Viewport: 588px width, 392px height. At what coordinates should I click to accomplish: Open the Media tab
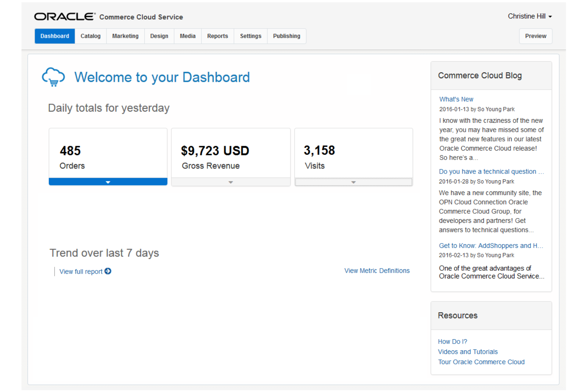click(x=188, y=36)
